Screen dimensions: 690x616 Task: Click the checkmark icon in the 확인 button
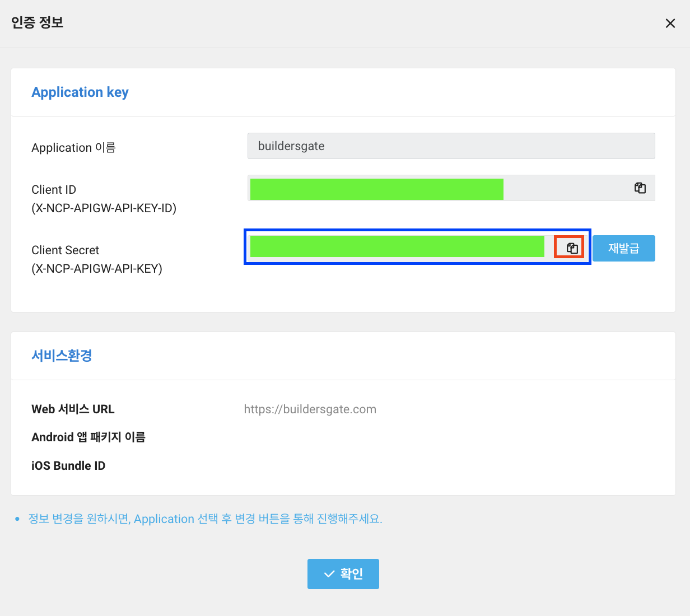tap(329, 574)
